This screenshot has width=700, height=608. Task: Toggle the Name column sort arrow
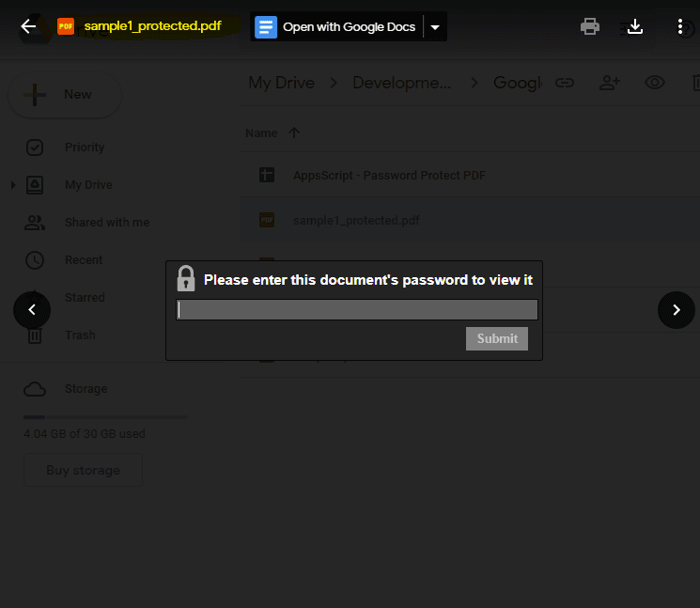(x=294, y=133)
